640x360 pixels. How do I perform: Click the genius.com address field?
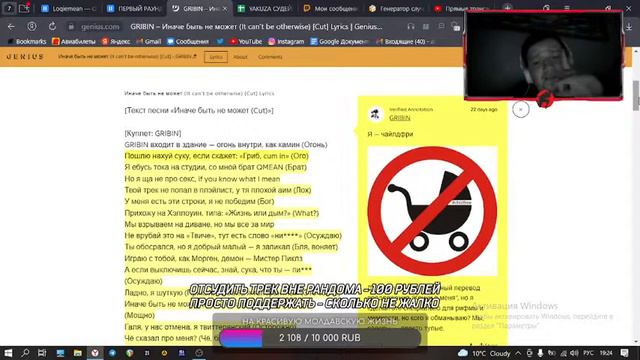(x=100, y=27)
